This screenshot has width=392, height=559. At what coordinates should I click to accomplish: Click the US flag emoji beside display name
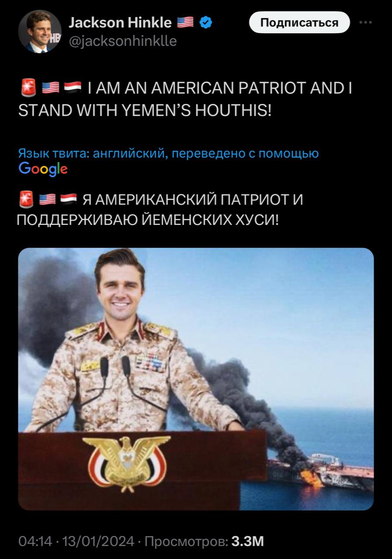click(x=186, y=22)
